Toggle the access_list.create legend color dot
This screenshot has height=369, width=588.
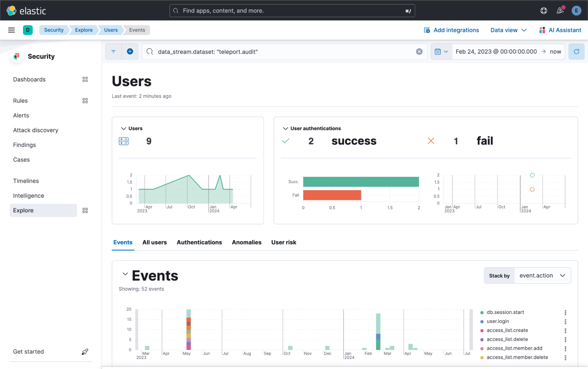(482, 331)
